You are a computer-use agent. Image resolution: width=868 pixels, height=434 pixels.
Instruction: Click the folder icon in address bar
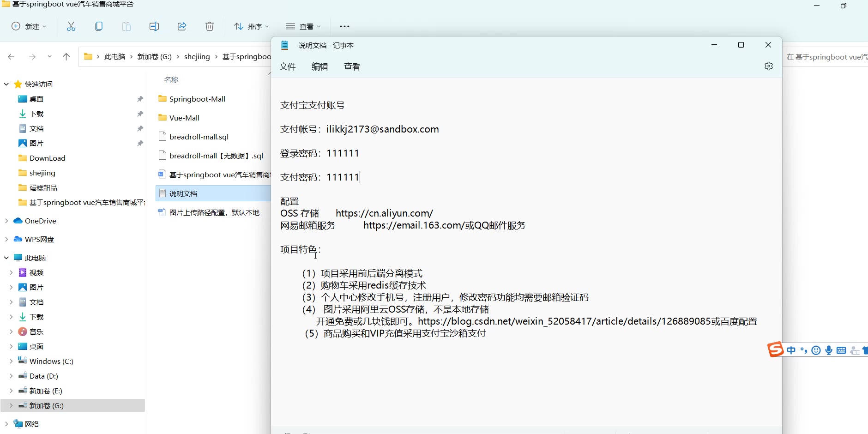point(88,57)
